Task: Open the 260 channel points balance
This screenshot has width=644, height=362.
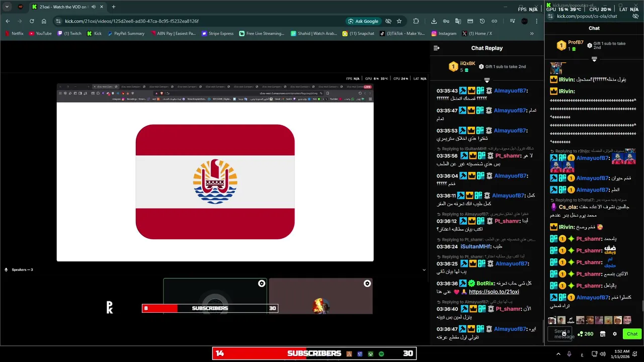Action: (x=586, y=334)
